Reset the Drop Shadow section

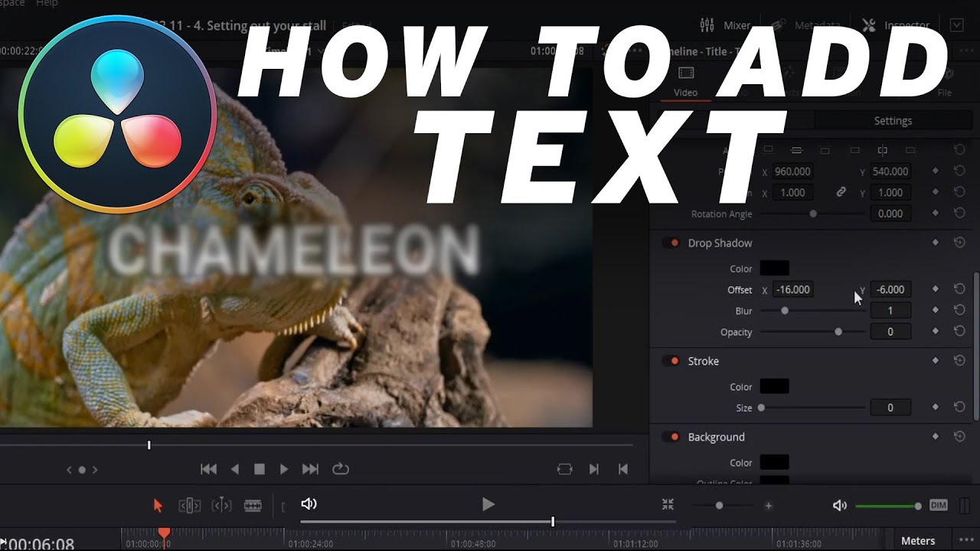coord(959,243)
